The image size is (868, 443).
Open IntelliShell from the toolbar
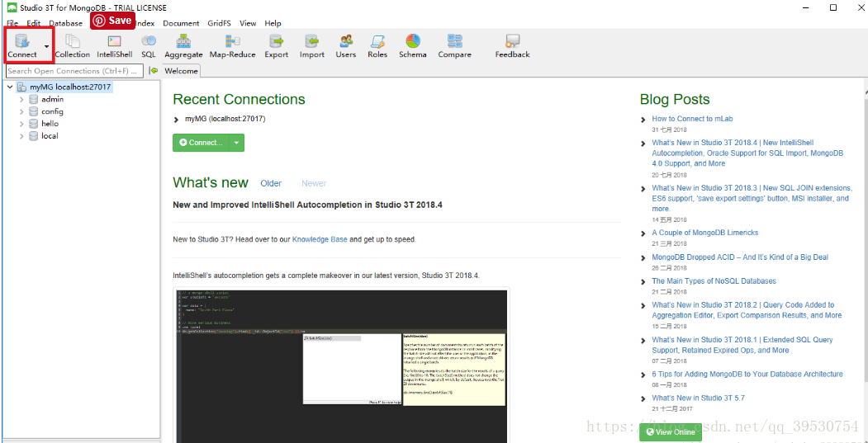tap(115, 46)
